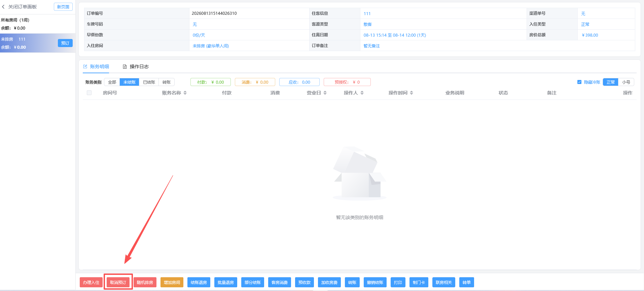Switch to the 操作日志 tab
The width and height of the screenshot is (644, 291).
pos(136,67)
